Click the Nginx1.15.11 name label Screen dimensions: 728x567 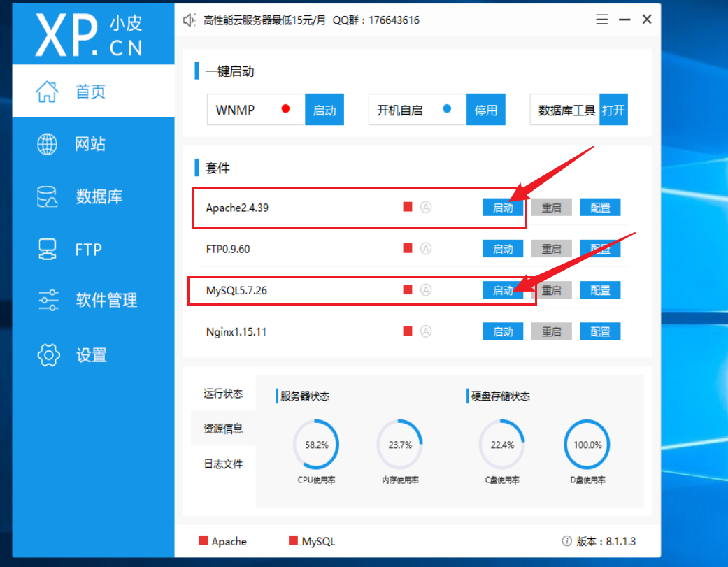(236, 332)
